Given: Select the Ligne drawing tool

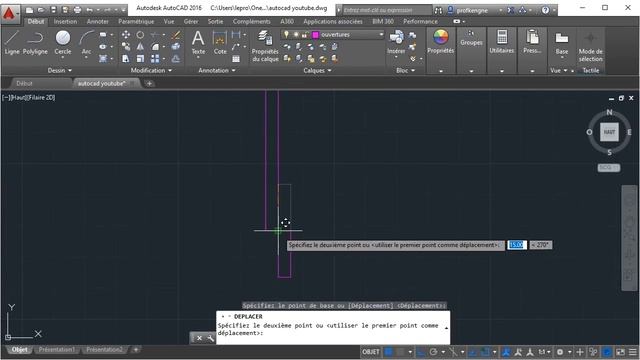Looking at the screenshot, I should [12, 42].
